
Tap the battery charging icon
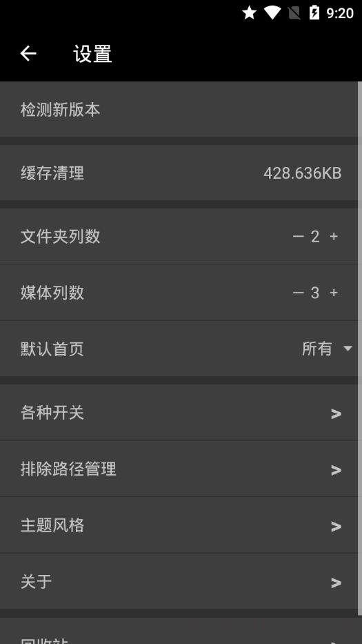click(x=314, y=12)
